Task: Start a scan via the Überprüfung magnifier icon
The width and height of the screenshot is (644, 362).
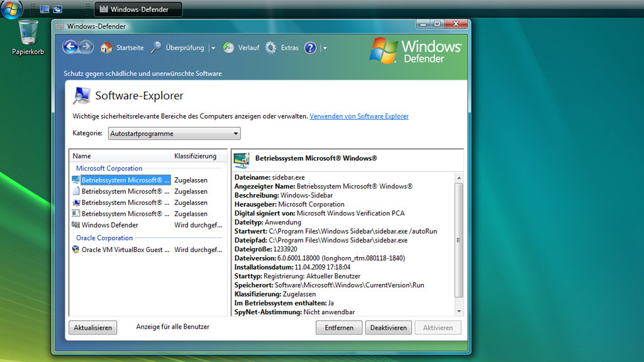Action: click(156, 48)
